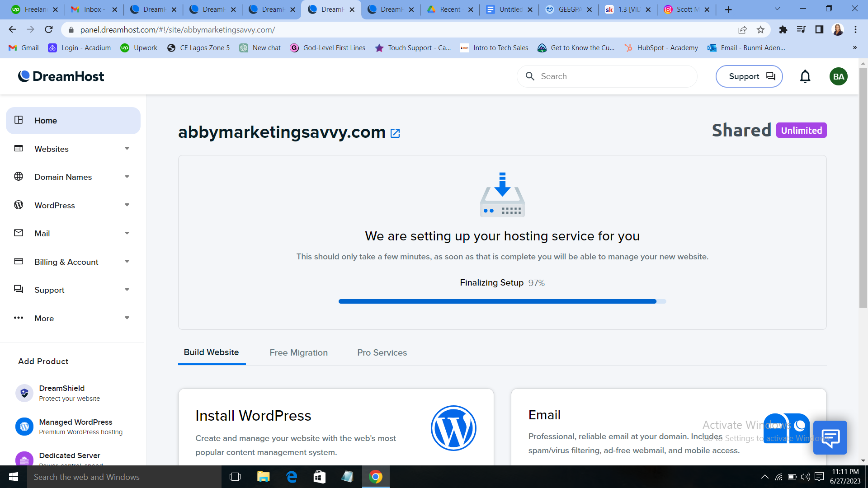Click the Finalizing Setup progress bar
The height and width of the screenshot is (488, 868).
pyautogui.click(x=502, y=301)
